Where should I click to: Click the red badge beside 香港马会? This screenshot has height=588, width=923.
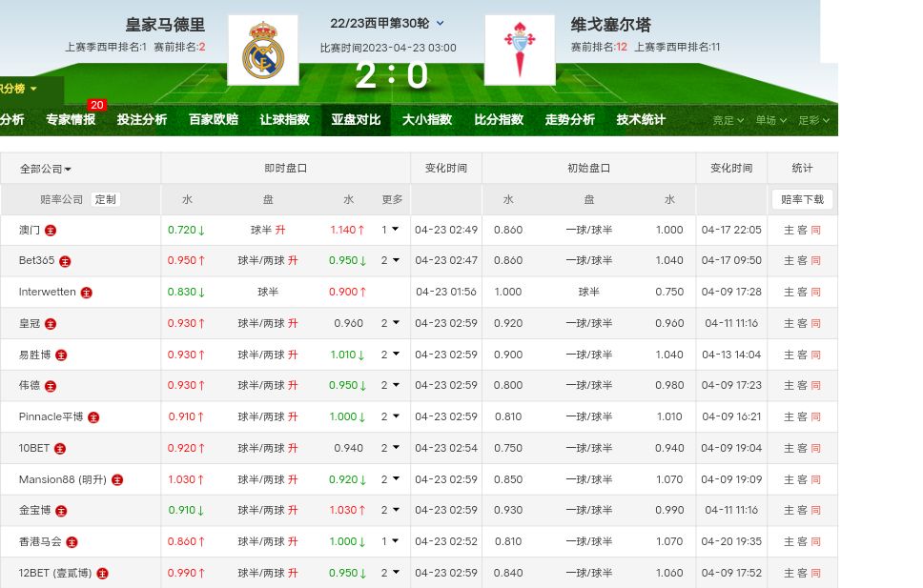(72, 542)
